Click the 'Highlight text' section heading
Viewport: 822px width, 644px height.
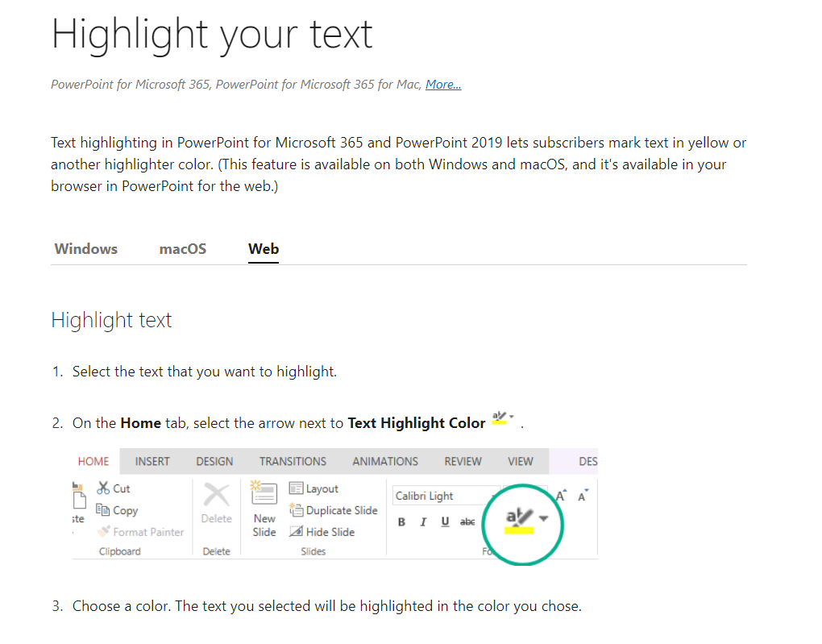(111, 320)
